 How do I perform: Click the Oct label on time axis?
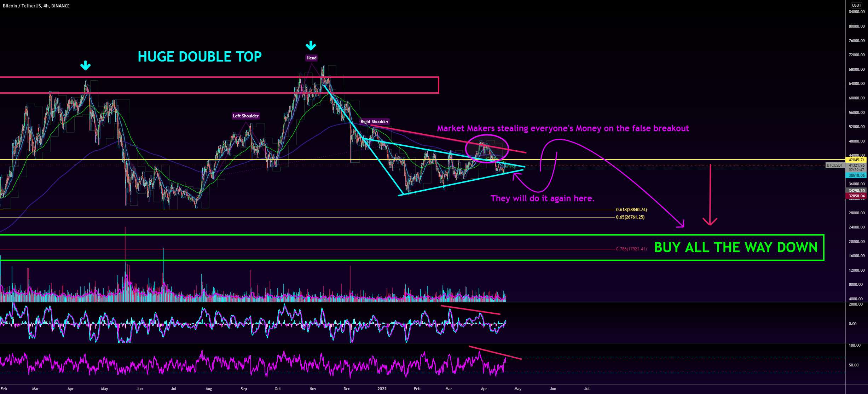click(278, 389)
